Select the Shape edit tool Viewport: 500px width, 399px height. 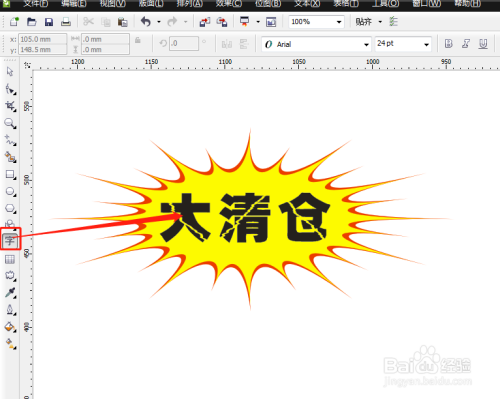point(10,89)
